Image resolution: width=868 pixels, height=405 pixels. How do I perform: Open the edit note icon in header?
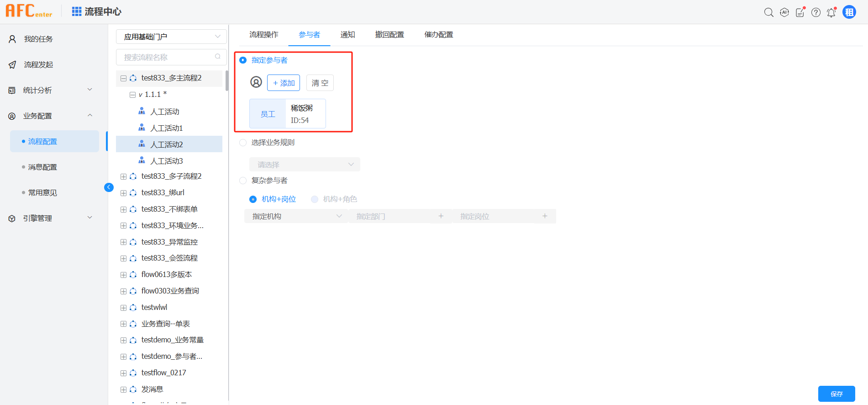[x=800, y=12]
